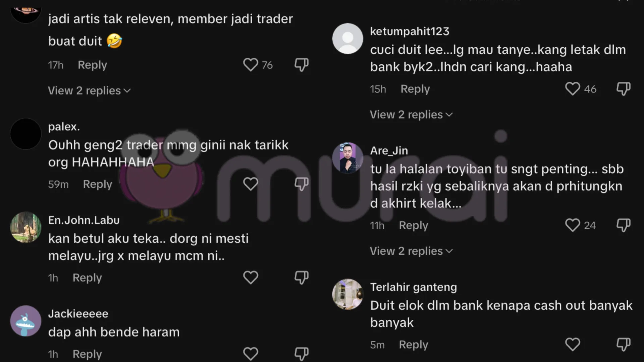644x362 pixels.
Task: Like palex's comment with heart icon
Action: (x=251, y=184)
